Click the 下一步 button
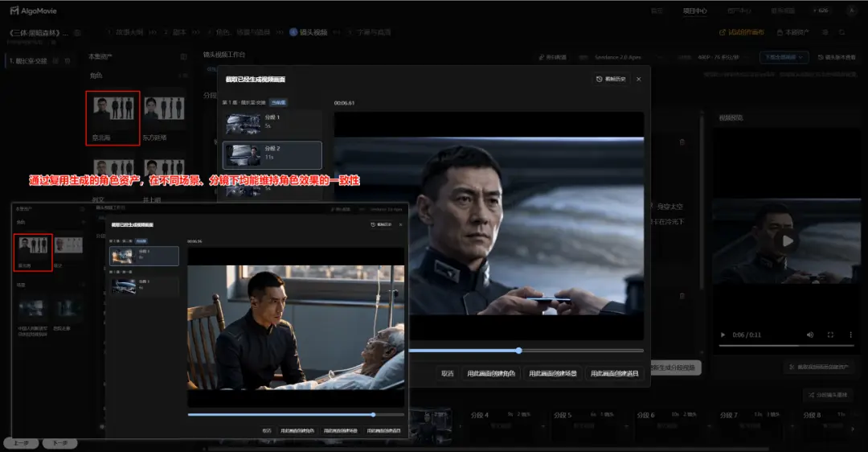This screenshot has height=452, width=868. (59, 443)
